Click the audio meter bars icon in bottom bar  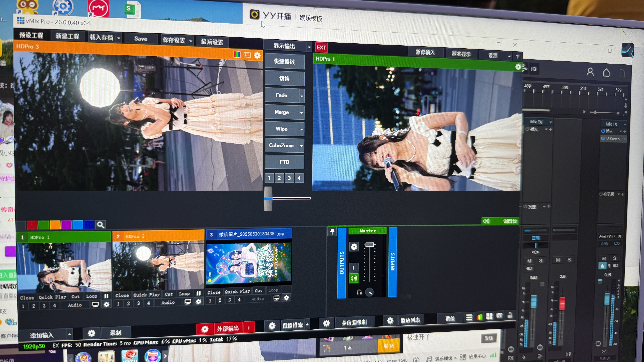(x=479, y=317)
